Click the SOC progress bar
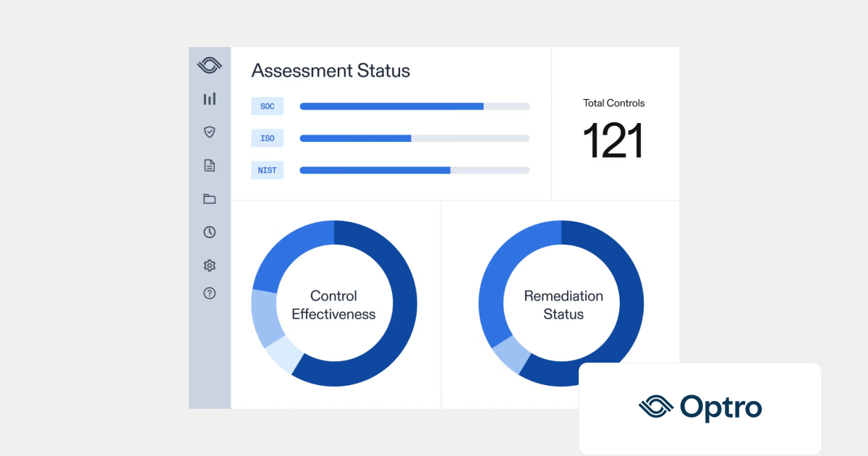868x456 pixels. 414,106
